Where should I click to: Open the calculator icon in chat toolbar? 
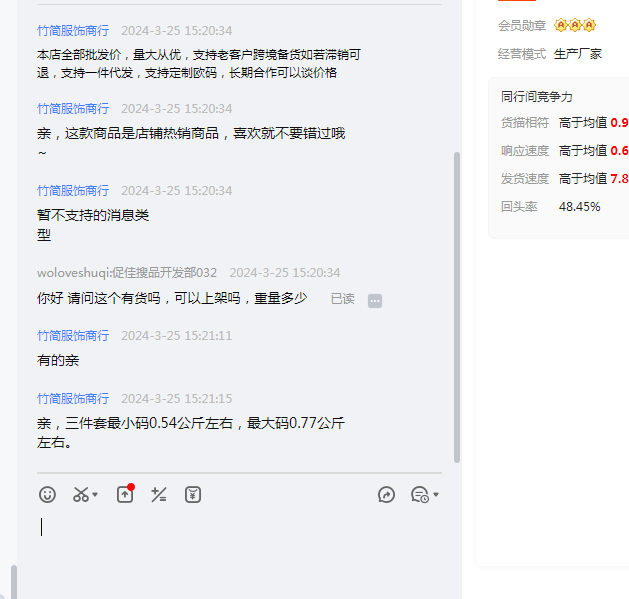[x=158, y=494]
